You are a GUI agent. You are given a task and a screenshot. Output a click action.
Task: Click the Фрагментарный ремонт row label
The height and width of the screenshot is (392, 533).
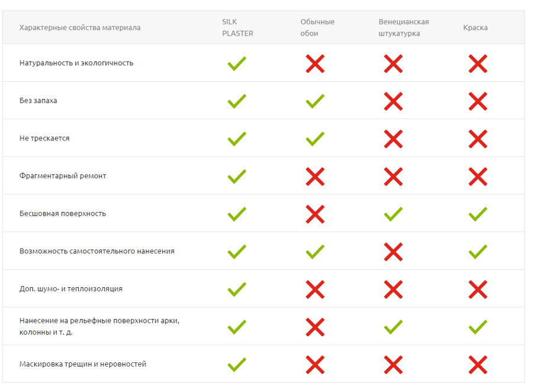pyautogui.click(x=63, y=176)
